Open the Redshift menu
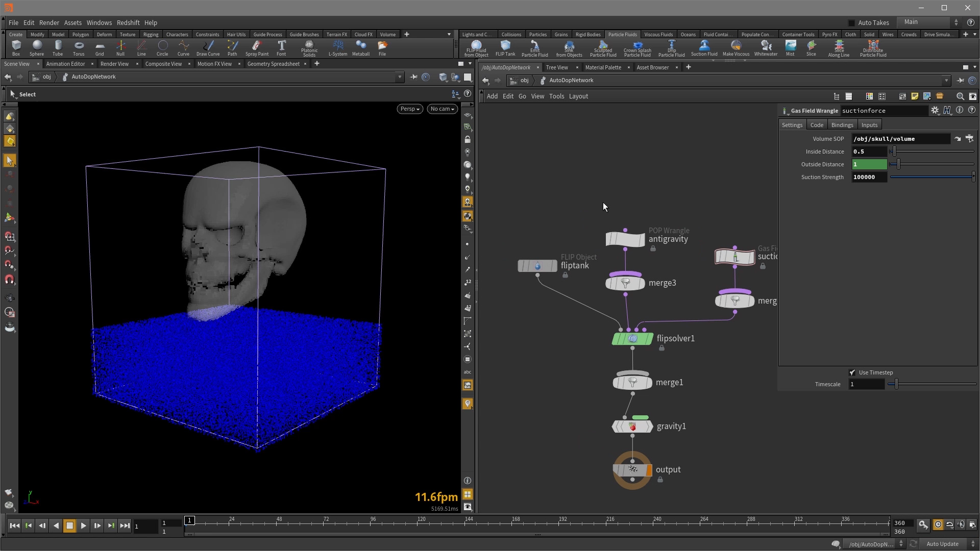The image size is (980, 551). (128, 22)
